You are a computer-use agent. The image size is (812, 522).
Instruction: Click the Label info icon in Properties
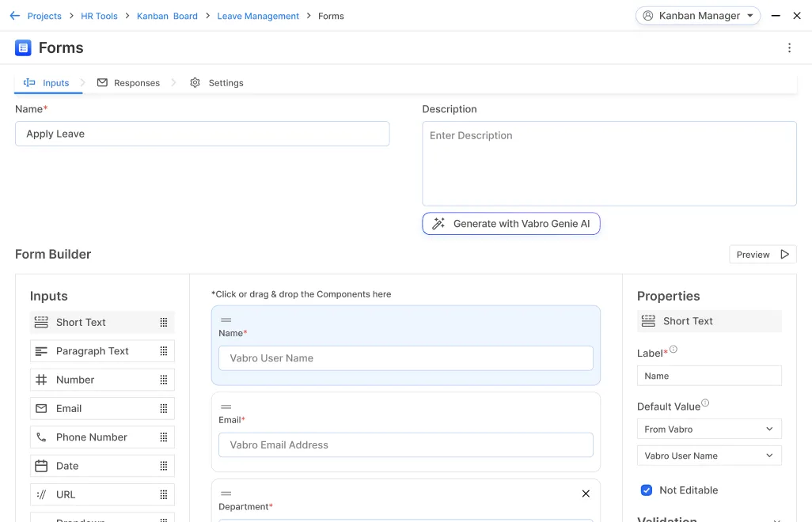[x=674, y=350]
